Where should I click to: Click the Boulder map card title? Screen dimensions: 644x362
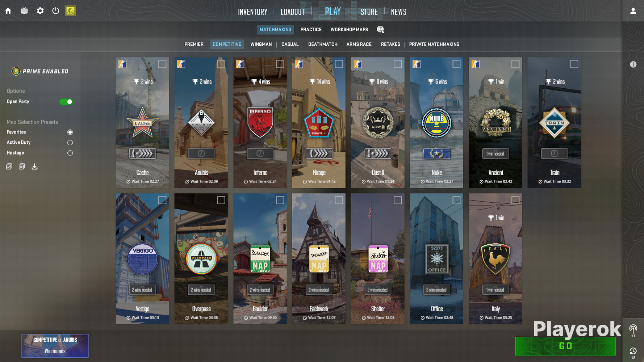pyautogui.click(x=260, y=309)
